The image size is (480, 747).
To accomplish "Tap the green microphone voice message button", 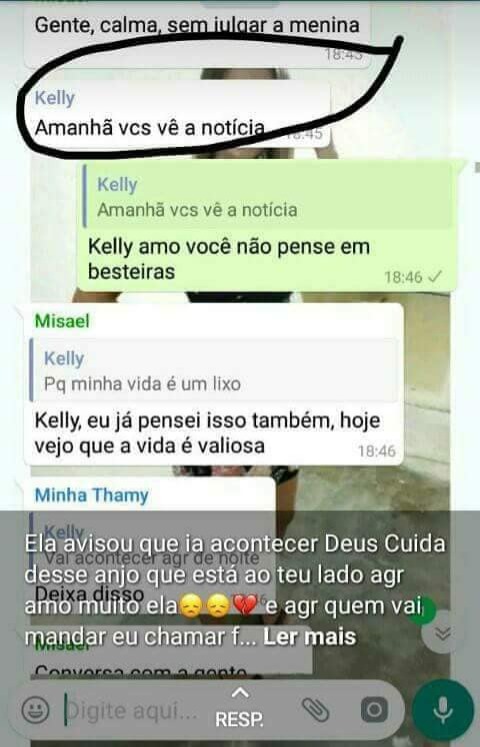I will [x=443, y=710].
